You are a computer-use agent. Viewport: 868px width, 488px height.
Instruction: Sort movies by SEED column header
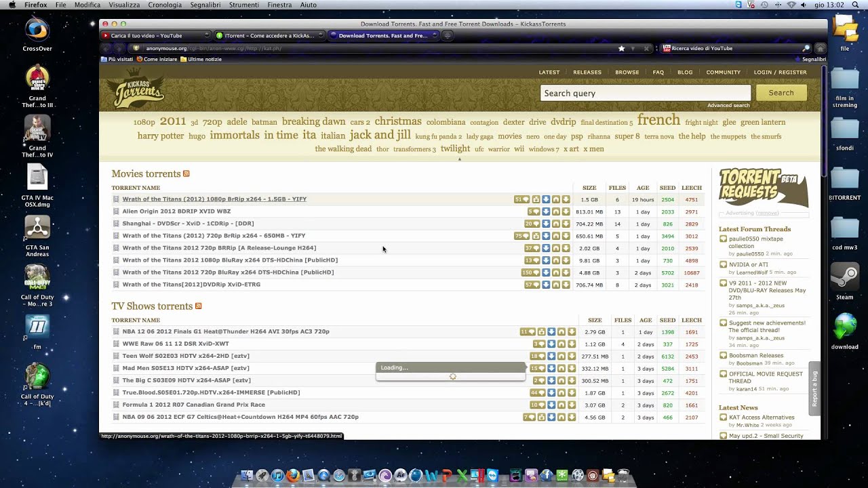pyautogui.click(x=667, y=188)
